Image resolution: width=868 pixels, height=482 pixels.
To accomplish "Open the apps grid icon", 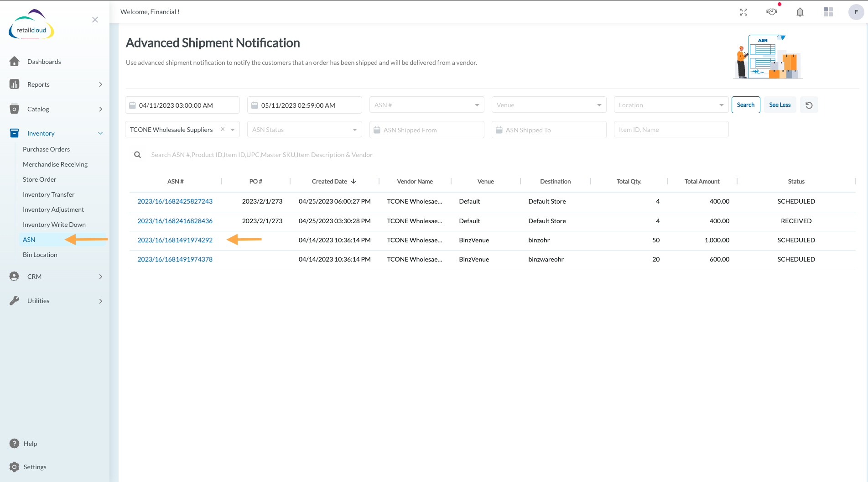I will 828,12.
